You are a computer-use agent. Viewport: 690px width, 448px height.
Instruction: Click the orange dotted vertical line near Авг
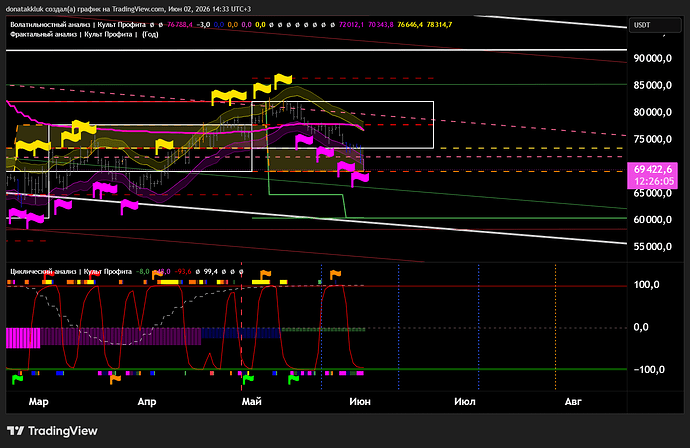[555, 327]
